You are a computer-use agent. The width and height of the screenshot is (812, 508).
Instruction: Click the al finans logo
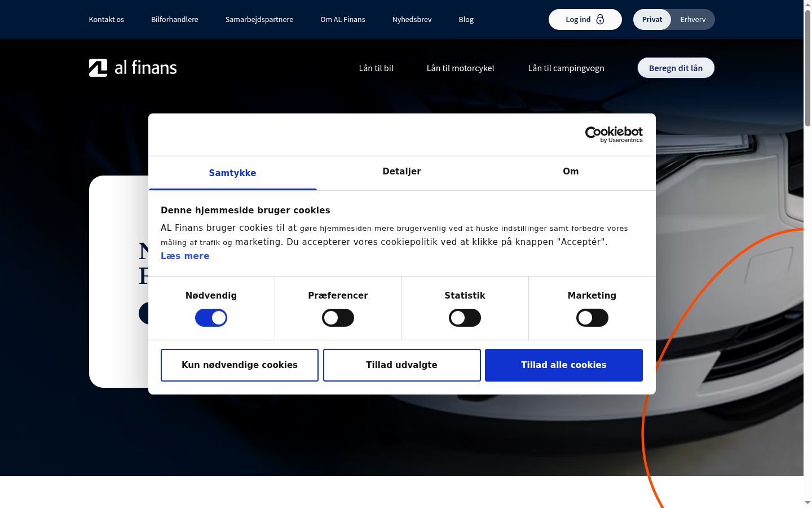[133, 68]
